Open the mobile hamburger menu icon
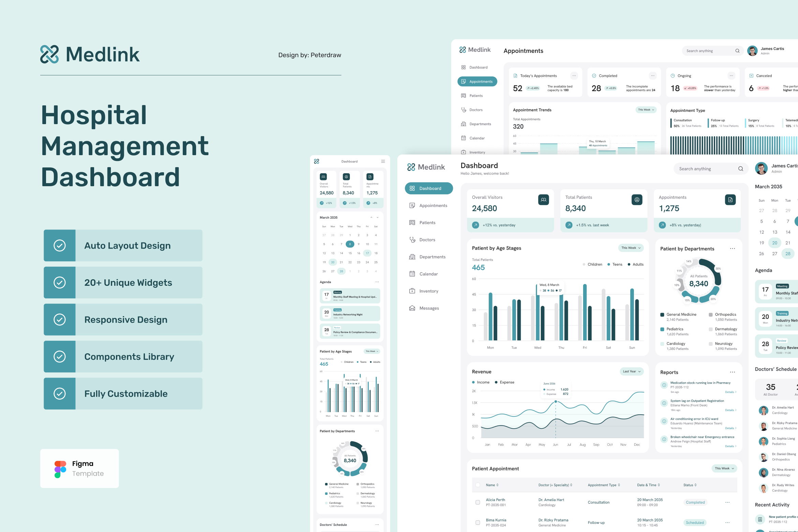This screenshot has width=798, height=532. tap(383, 161)
